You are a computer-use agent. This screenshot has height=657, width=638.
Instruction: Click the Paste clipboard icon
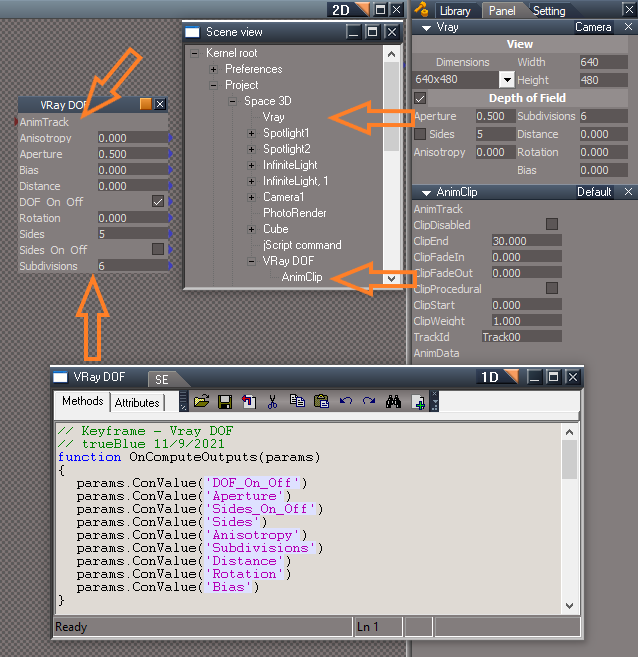[x=321, y=401]
